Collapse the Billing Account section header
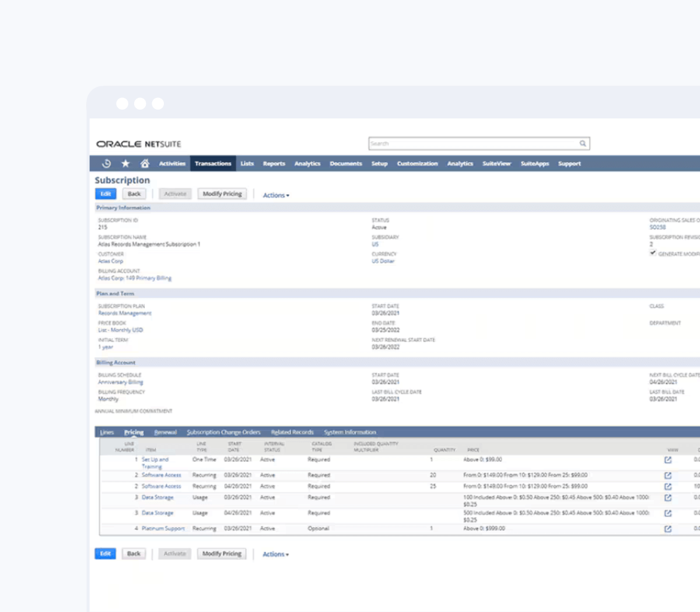Screen dimensions: 700x612 (x=116, y=363)
